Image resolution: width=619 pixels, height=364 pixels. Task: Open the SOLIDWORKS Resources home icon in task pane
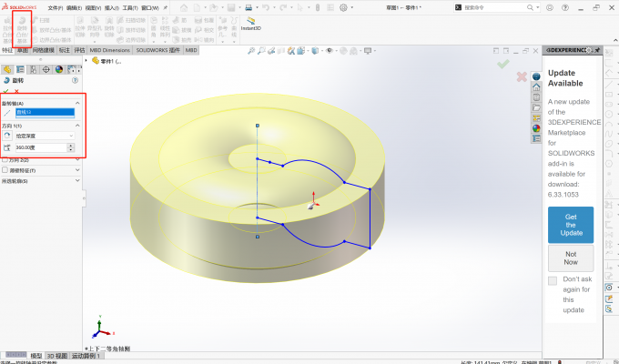pyautogui.click(x=536, y=86)
